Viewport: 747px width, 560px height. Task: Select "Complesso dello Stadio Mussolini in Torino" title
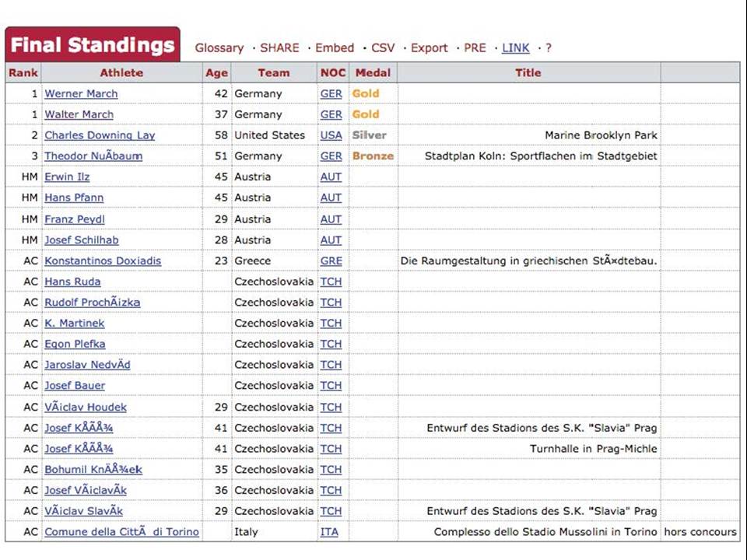tap(545, 532)
